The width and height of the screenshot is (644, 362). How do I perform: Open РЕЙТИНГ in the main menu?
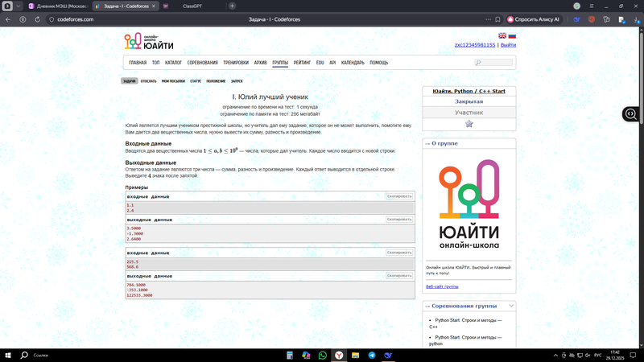pyautogui.click(x=302, y=62)
